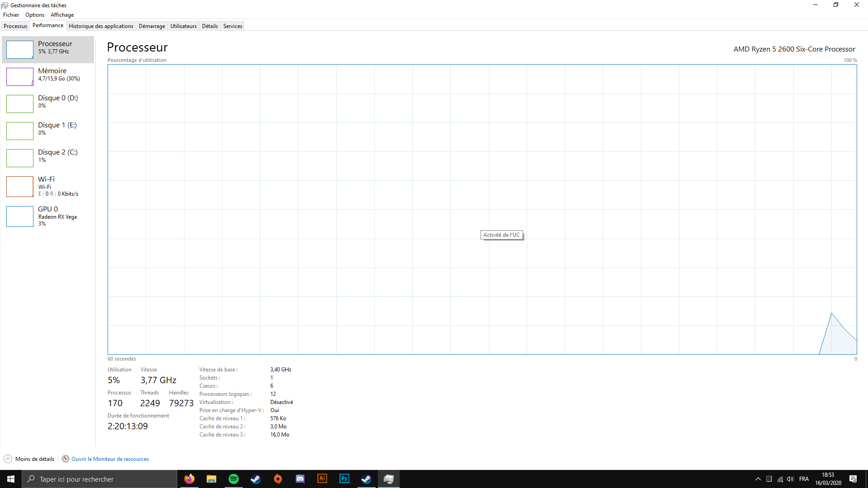Switch to the Services tab
Image resolution: width=868 pixels, height=488 pixels.
[232, 26]
